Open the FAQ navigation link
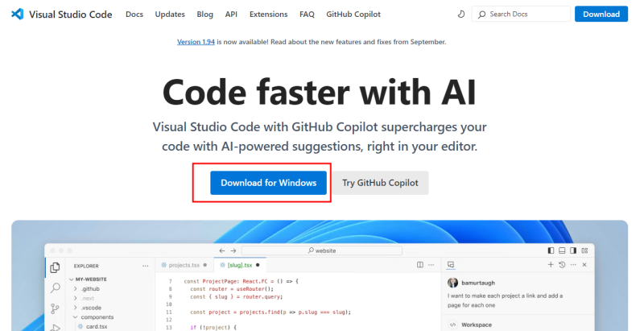Screen dimensions: 644x331 point(307,14)
